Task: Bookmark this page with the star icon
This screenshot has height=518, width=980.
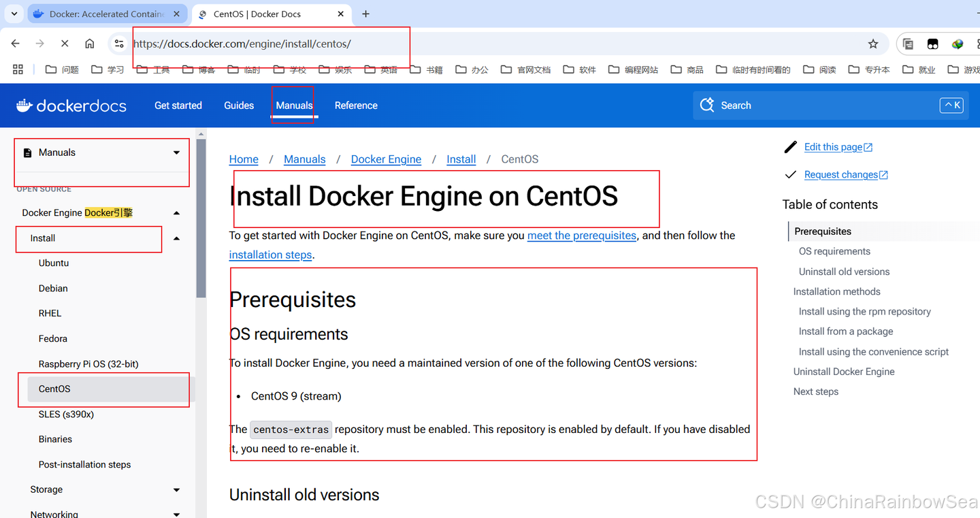Action: (x=873, y=43)
